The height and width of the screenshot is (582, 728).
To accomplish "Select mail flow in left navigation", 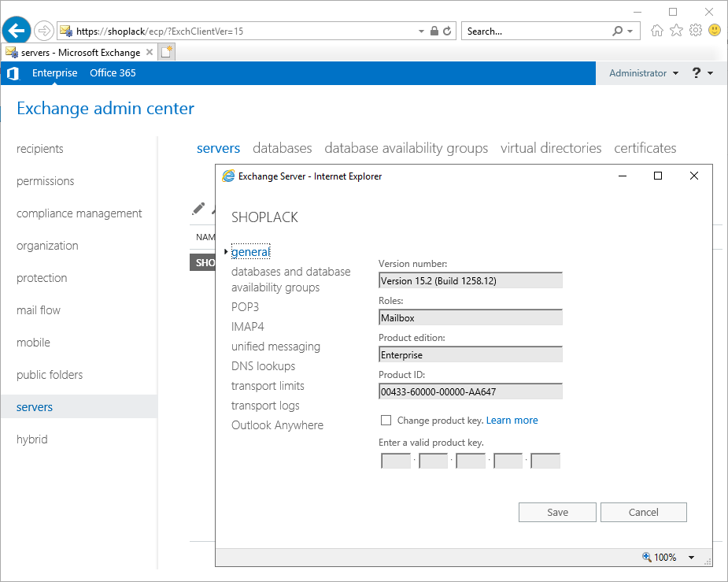I will pos(39,310).
